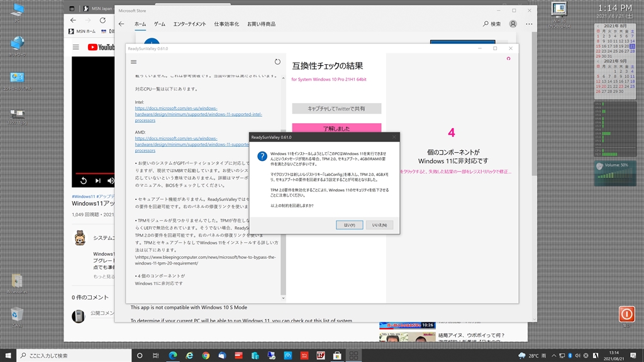This screenshot has width=644, height=362.
Task: Reload the browser page
Action: click(103, 20)
